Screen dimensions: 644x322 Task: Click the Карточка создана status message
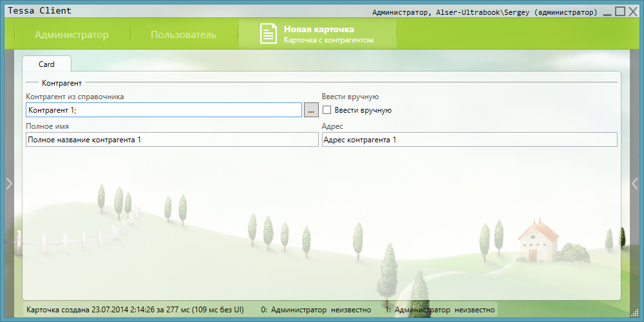(x=135, y=310)
